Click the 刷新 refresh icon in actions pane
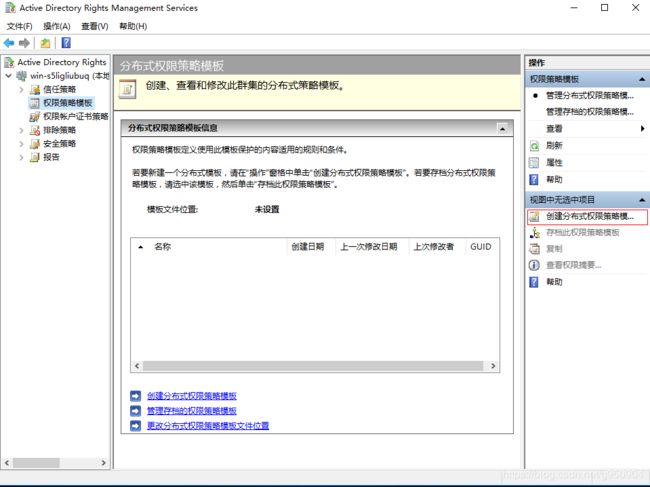 click(x=534, y=145)
